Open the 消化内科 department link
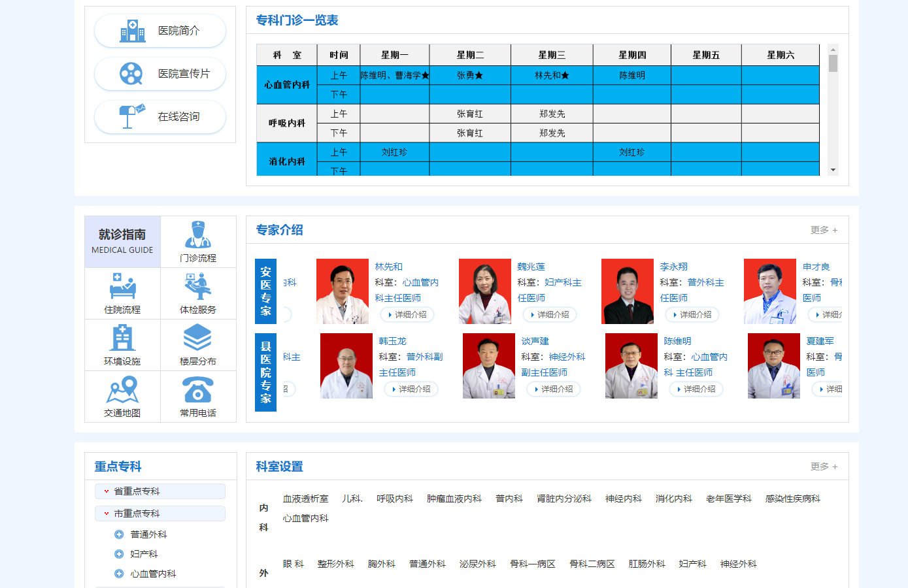The image size is (908, 588). point(674,498)
